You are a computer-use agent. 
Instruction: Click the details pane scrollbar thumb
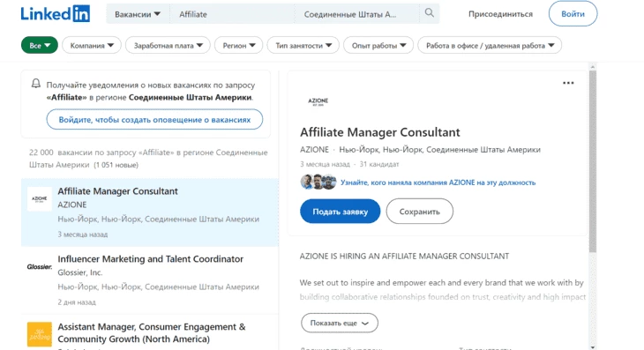tap(592, 160)
